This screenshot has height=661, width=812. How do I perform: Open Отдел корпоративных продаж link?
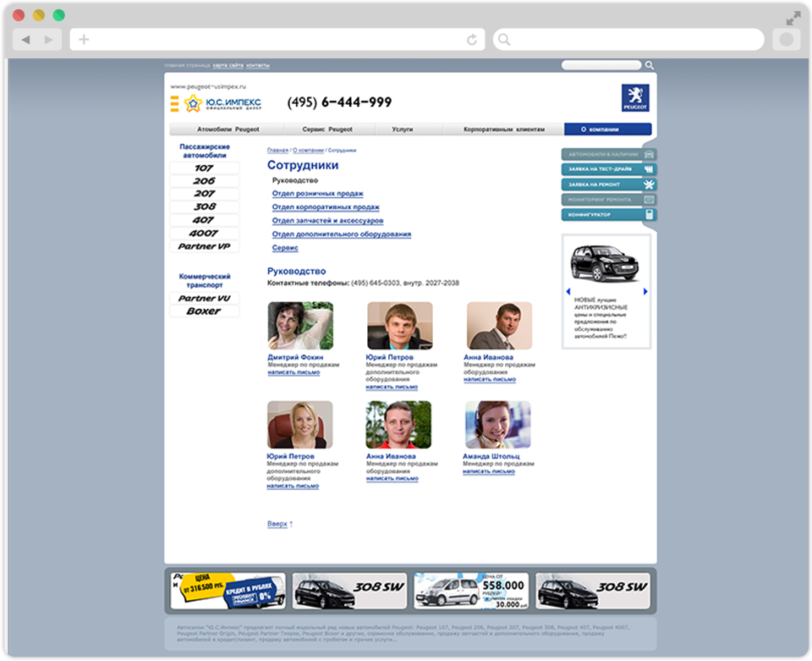pos(326,207)
